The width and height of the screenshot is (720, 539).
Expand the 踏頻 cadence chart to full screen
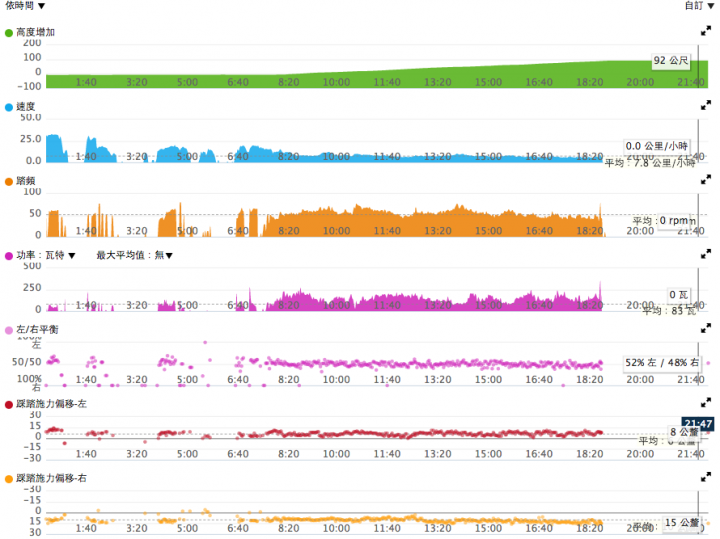706,180
